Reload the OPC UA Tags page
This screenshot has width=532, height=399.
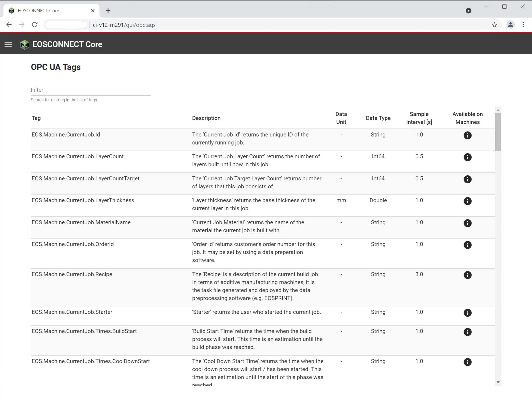click(x=35, y=24)
